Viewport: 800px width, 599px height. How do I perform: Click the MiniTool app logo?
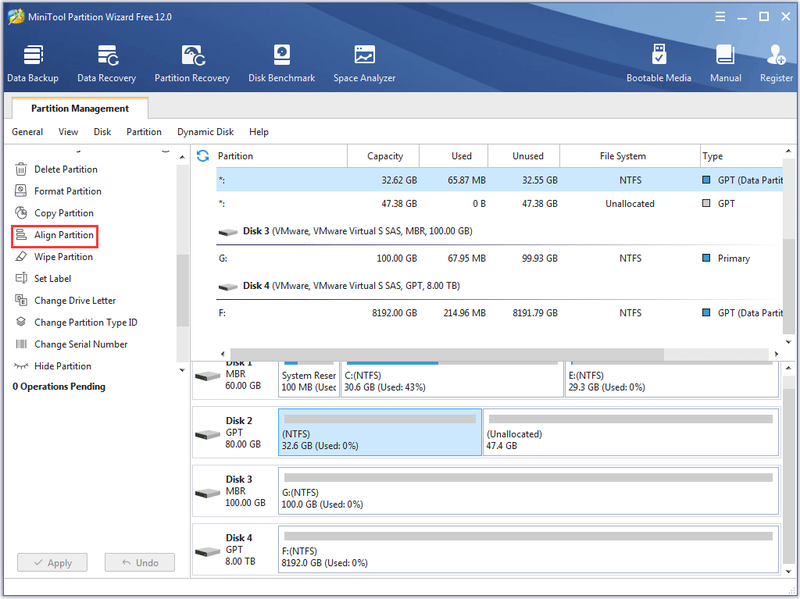click(x=16, y=16)
